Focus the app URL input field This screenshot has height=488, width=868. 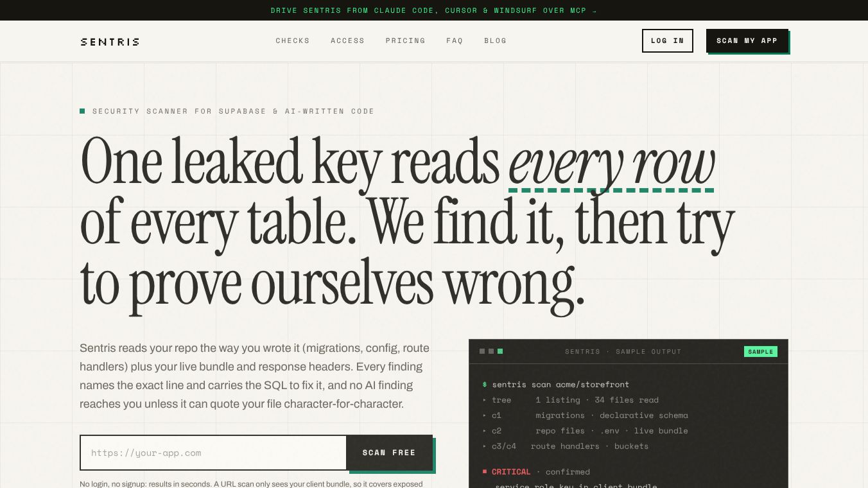click(x=213, y=453)
